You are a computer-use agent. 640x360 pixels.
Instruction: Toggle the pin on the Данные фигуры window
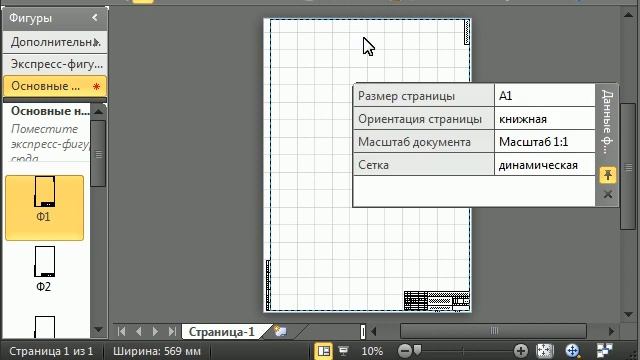pos(607,175)
